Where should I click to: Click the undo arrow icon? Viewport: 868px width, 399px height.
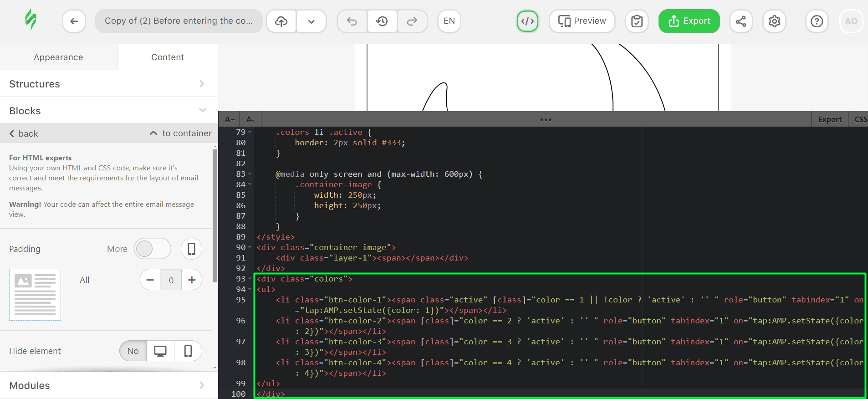pyautogui.click(x=352, y=21)
